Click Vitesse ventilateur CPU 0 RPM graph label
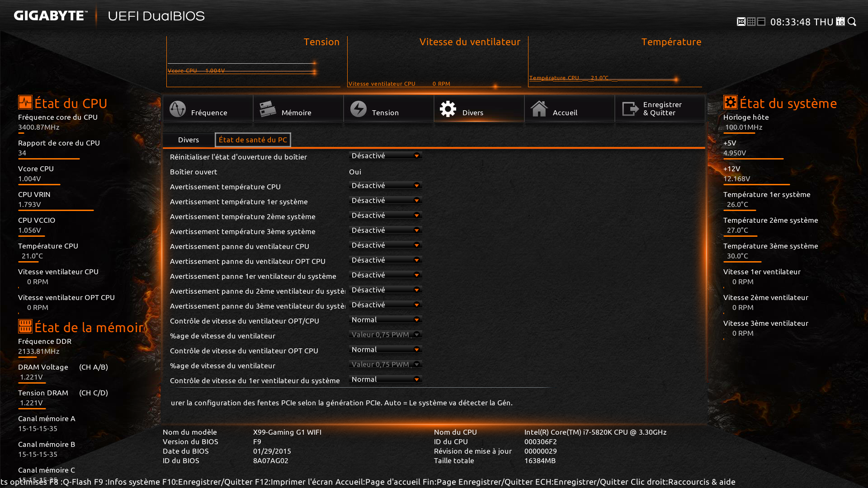Image resolution: width=868 pixels, height=488 pixels. [x=399, y=84]
